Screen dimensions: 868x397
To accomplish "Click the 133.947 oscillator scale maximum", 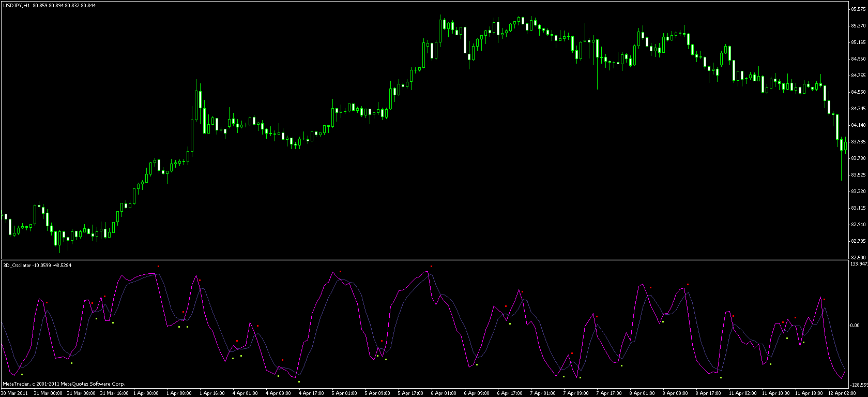I will [x=859, y=264].
